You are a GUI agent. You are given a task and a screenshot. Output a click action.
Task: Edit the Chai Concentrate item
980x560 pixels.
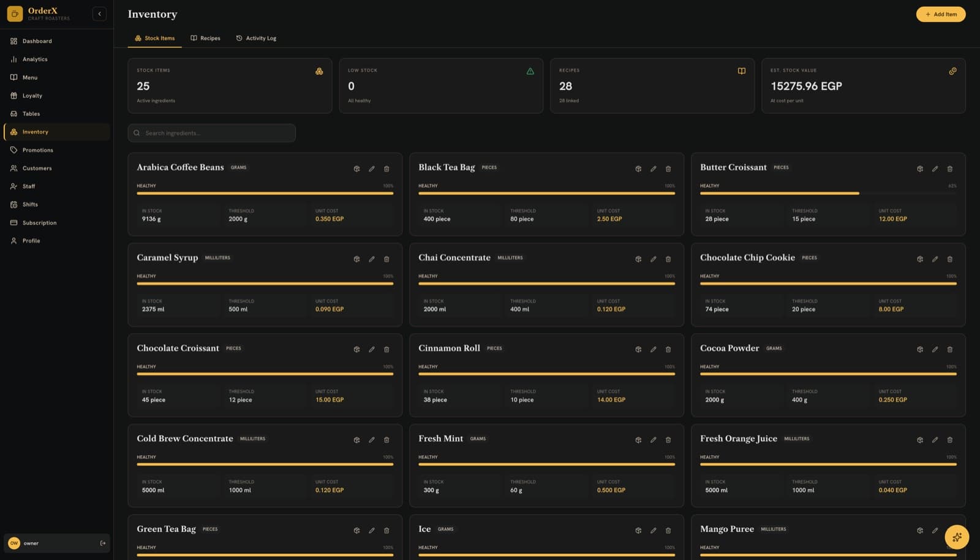pos(654,259)
